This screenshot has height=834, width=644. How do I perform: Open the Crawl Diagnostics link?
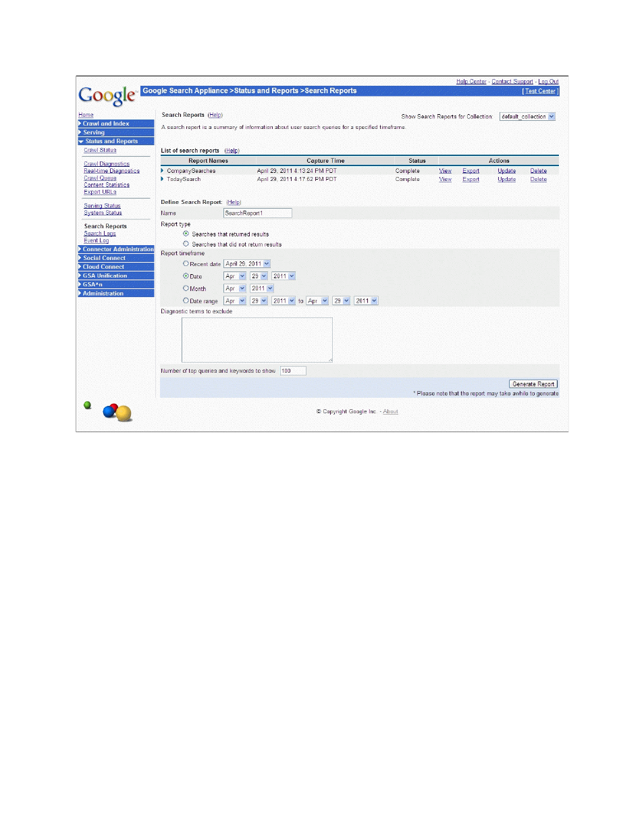tap(107, 163)
